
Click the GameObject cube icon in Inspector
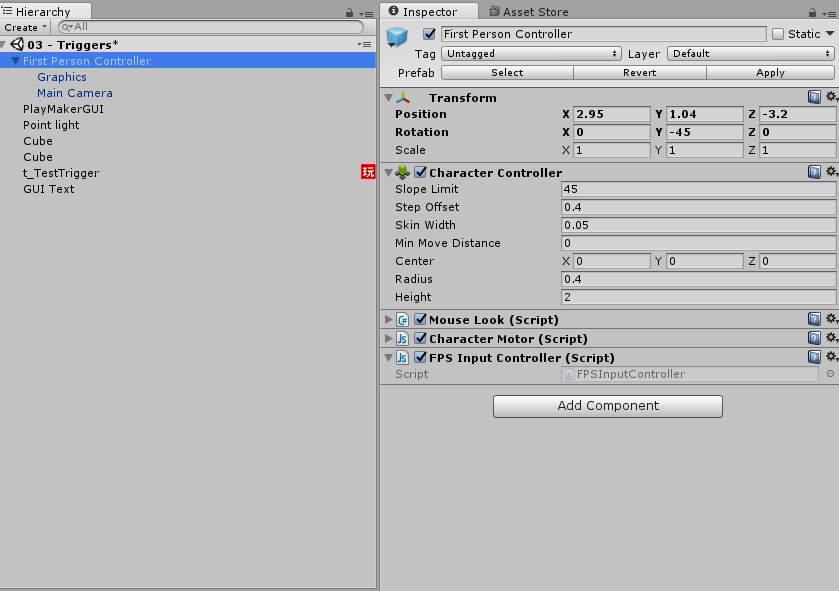click(397, 37)
